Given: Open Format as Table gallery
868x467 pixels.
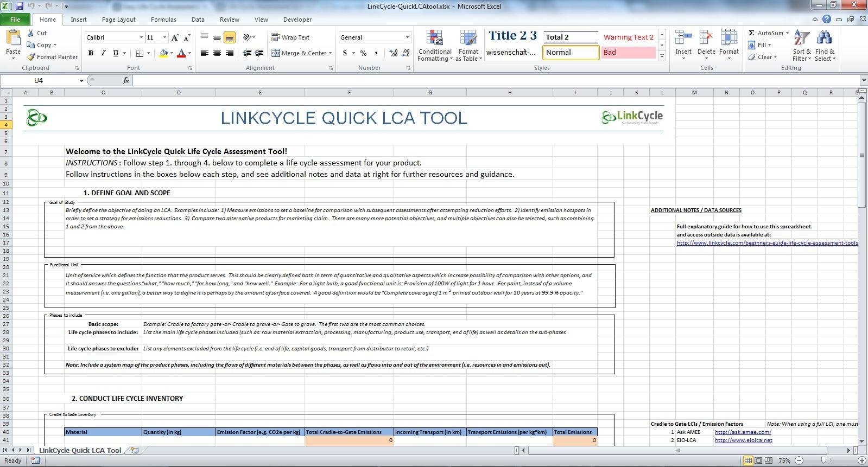Looking at the screenshot, I should tap(468, 46).
